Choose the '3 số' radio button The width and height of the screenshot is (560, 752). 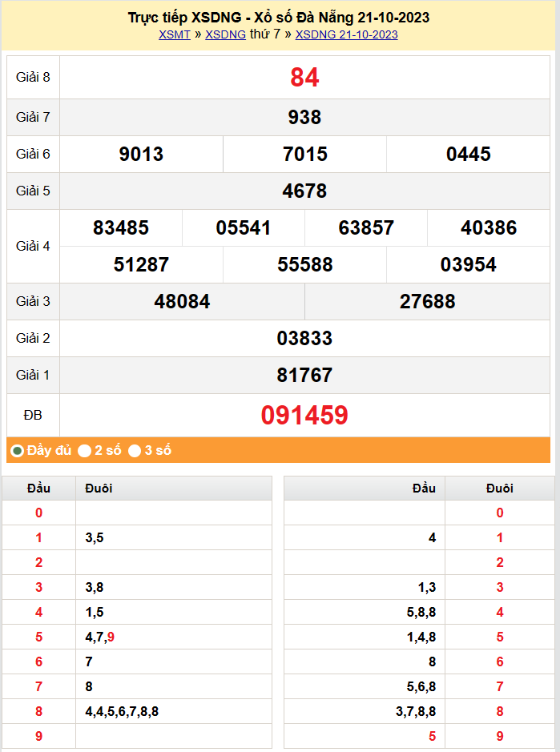point(135,451)
